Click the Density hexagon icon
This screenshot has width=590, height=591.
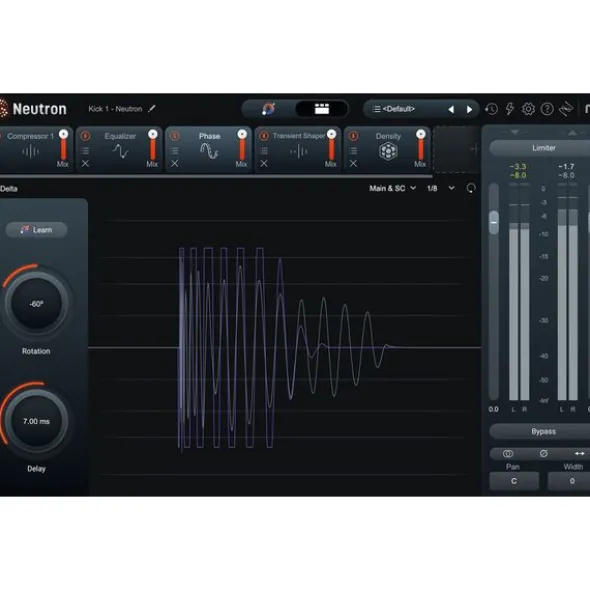click(x=388, y=152)
